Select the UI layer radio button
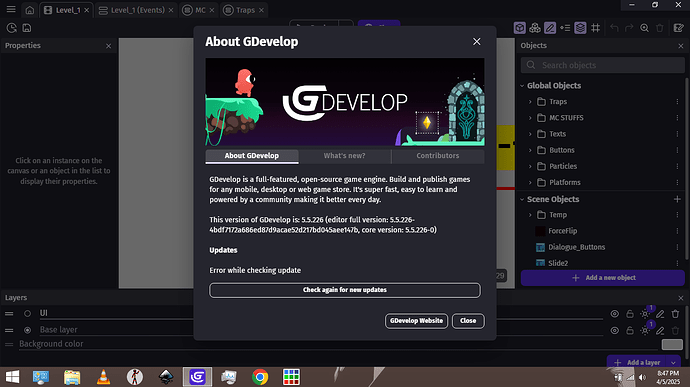690x387 pixels. [27, 313]
